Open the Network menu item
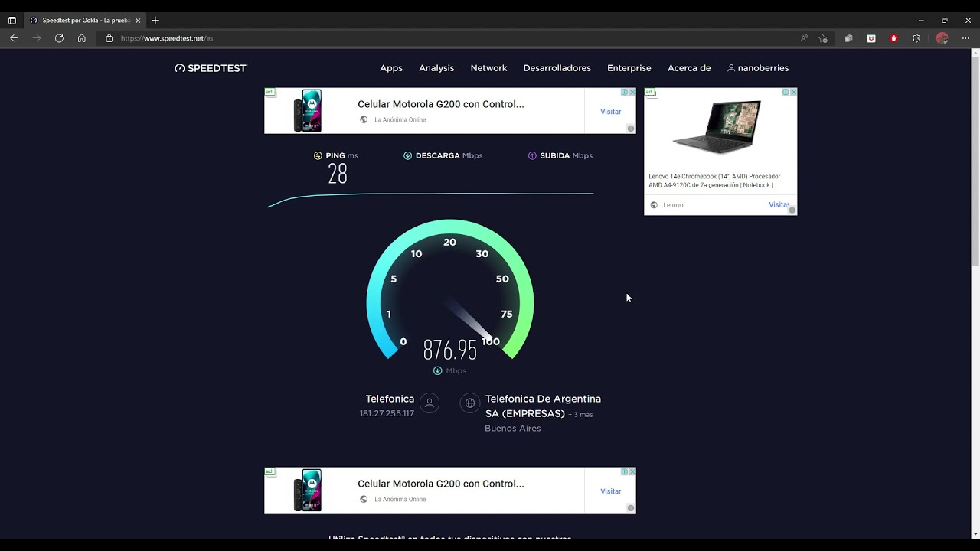This screenshot has width=980, height=551. (x=488, y=68)
